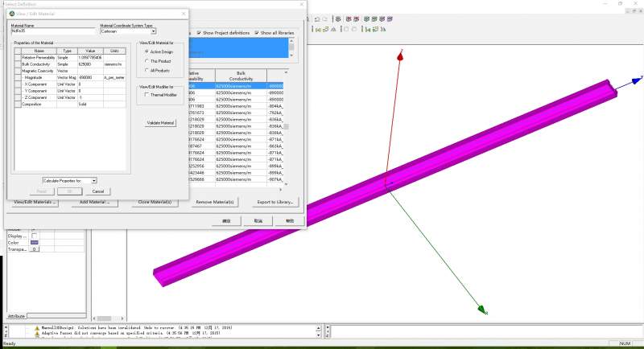Click the 取消 button in Select Definition

(258, 220)
